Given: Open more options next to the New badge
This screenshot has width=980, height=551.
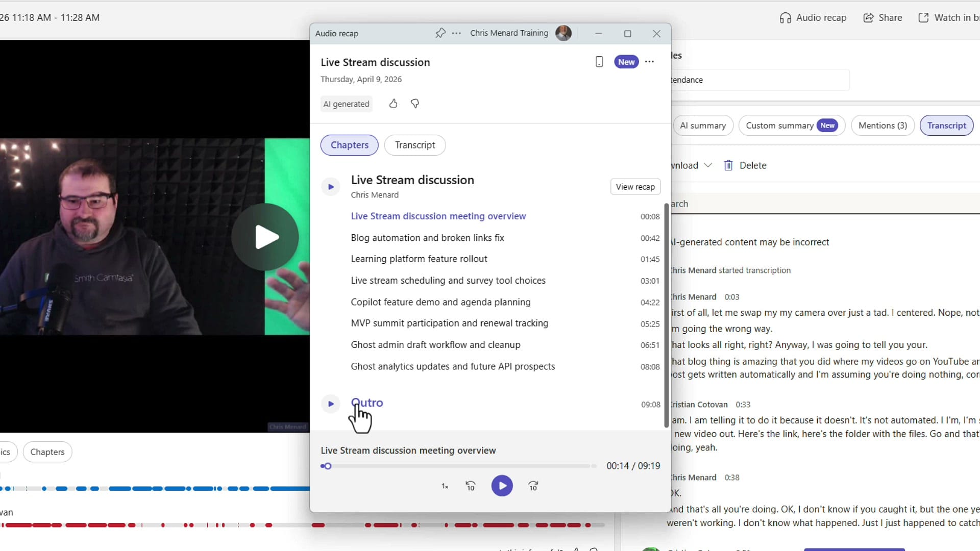Looking at the screenshot, I should pyautogui.click(x=649, y=61).
